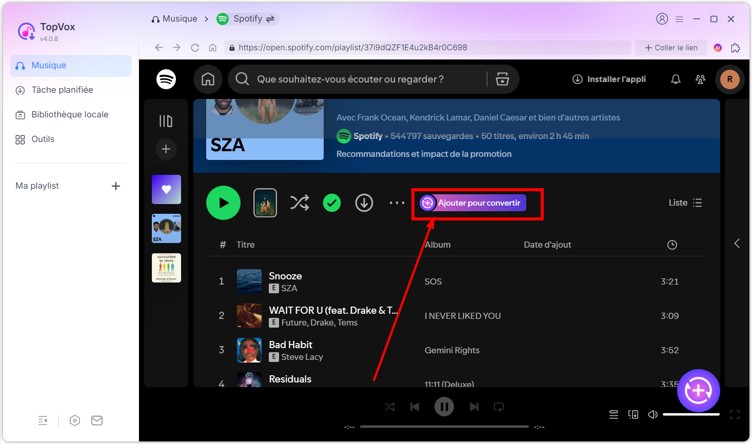The width and height of the screenshot is (752, 444).
Task: Click the Spotify URL address field
Action: point(427,47)
